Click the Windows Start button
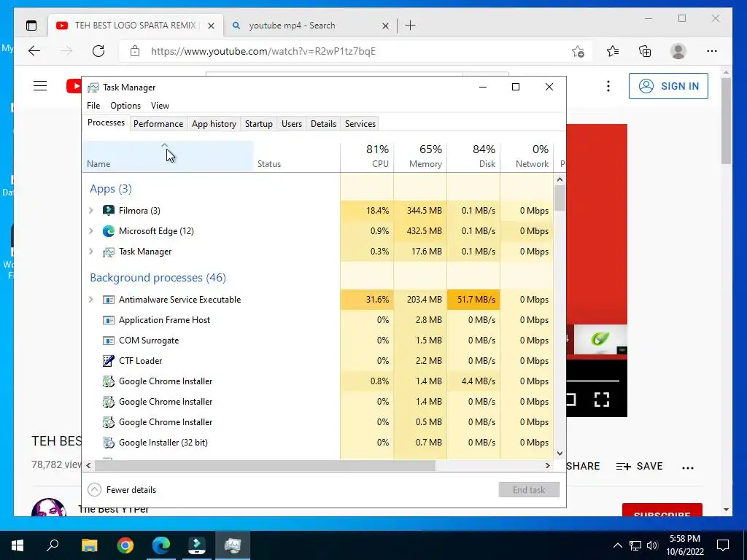Viewport: 747px width, 560px height. tap(18, 545)
